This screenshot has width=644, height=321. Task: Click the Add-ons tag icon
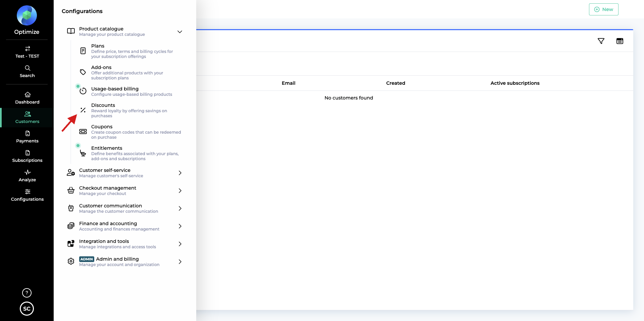(x=83, y=72)
